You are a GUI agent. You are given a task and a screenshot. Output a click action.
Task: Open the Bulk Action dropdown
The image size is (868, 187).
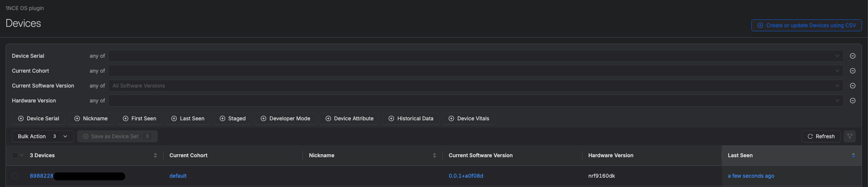(42, 136)
